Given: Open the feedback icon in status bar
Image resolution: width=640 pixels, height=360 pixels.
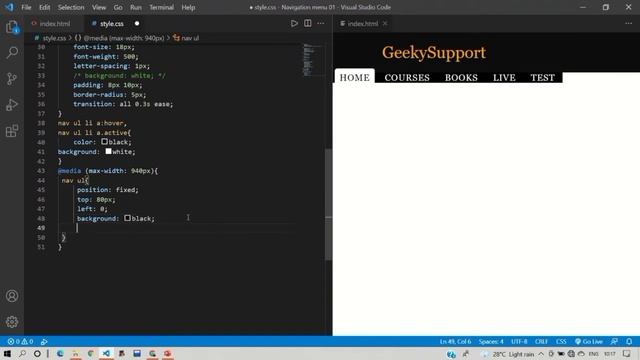Looking at the screenshot, I should coord(614,341).
